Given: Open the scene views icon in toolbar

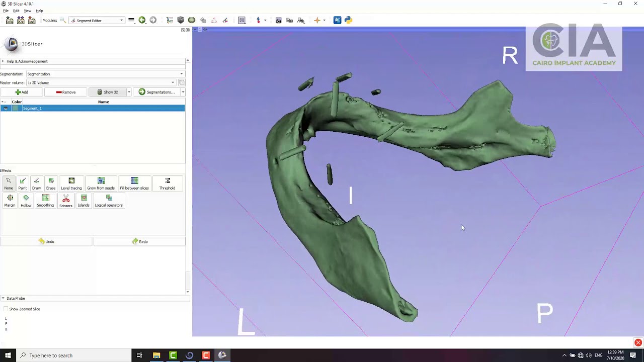Looking at the screenshot, I should (289, 20).
